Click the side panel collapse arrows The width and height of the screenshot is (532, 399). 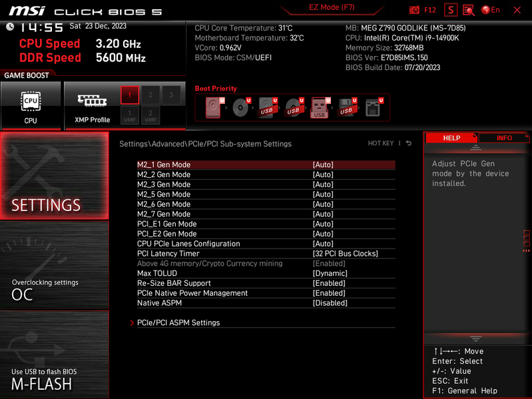(x=526, y=250)
